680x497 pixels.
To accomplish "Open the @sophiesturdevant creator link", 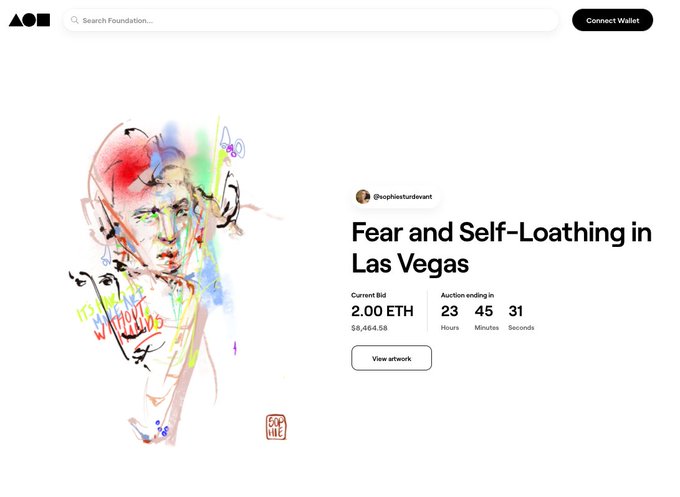I will [402, 196].
